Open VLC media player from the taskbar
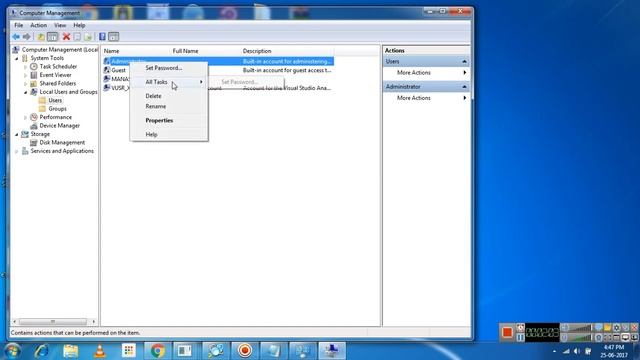Screen dimensions: 640x360 [100, 351]
